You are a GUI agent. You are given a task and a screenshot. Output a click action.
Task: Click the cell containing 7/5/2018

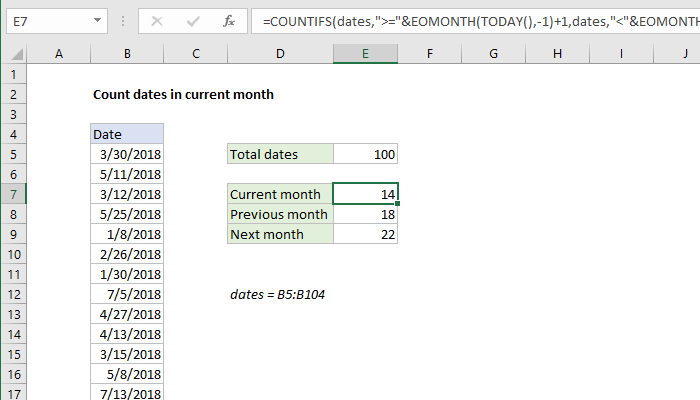[x=126, y=294]
